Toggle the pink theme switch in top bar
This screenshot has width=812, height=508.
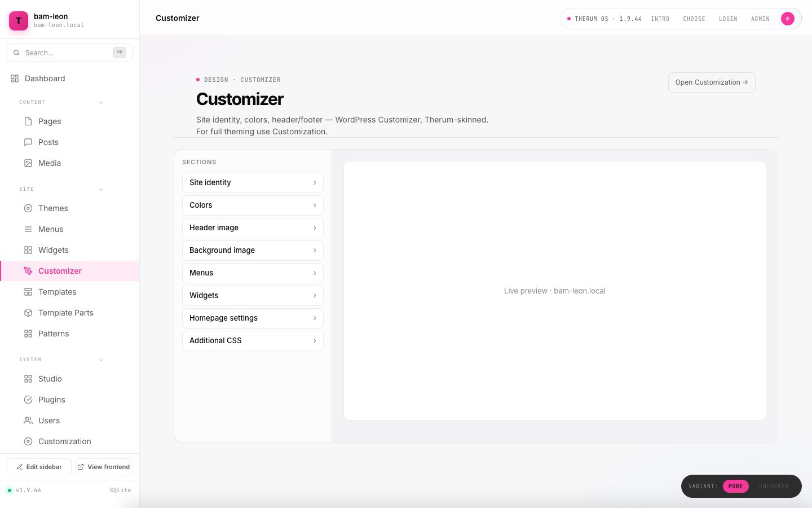click(788, 19)
